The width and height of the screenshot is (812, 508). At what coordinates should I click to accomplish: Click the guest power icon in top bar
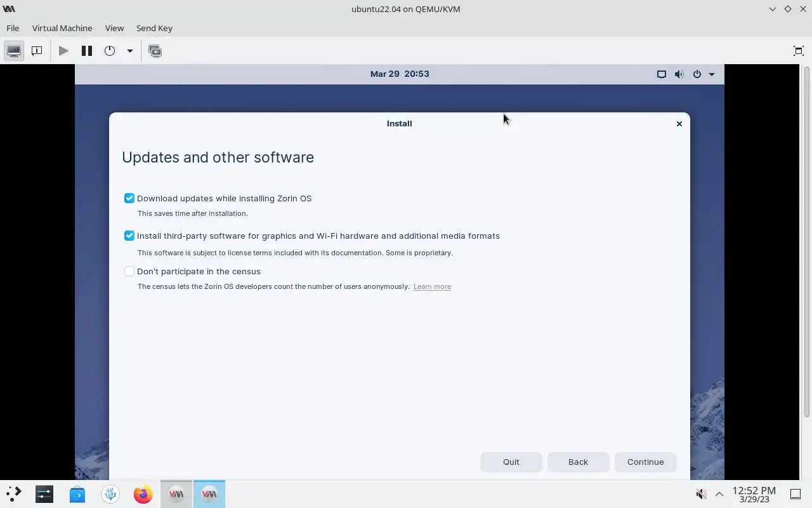(697, 74)
